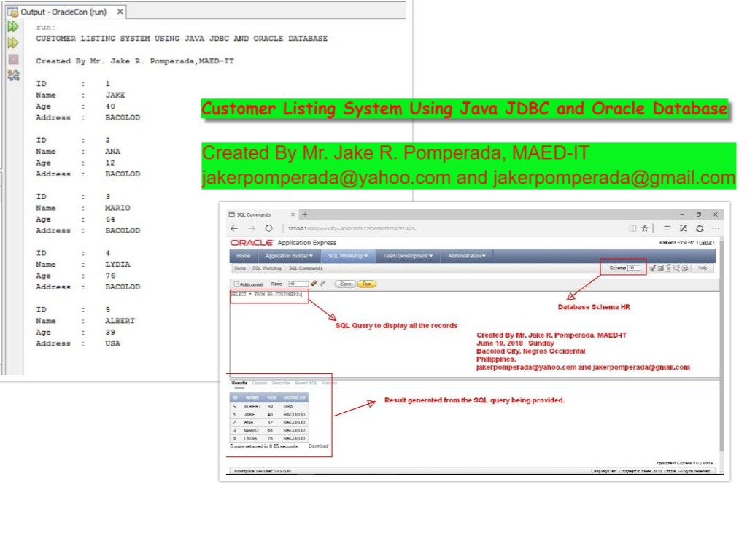The image size is (747, 560).
Task: Open the Make a Web Note pencil icon
Action: point(684,227)
